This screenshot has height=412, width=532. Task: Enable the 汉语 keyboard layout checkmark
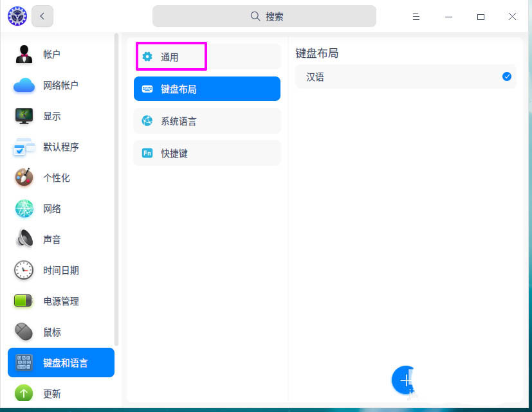pos(507,76)
